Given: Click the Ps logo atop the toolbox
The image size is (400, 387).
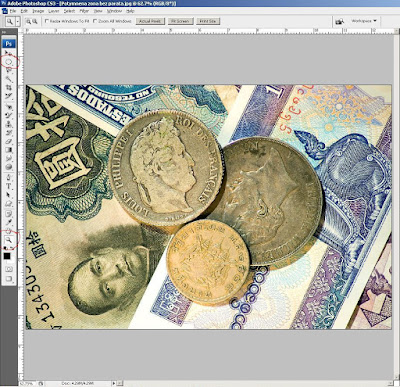Looking at the screenshot, I should click(x=9, y=44).
